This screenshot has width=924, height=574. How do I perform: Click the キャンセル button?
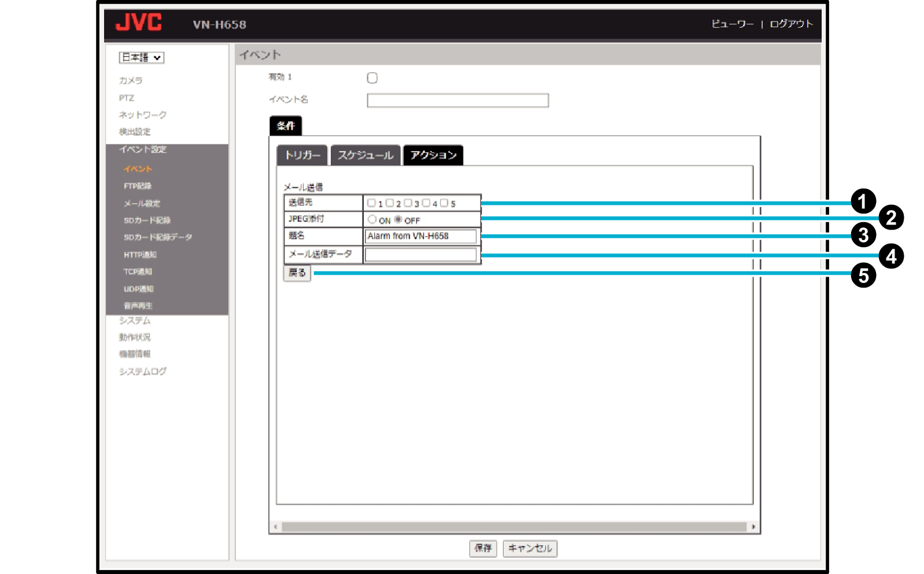pyautogui.click(x=530, y=549)
